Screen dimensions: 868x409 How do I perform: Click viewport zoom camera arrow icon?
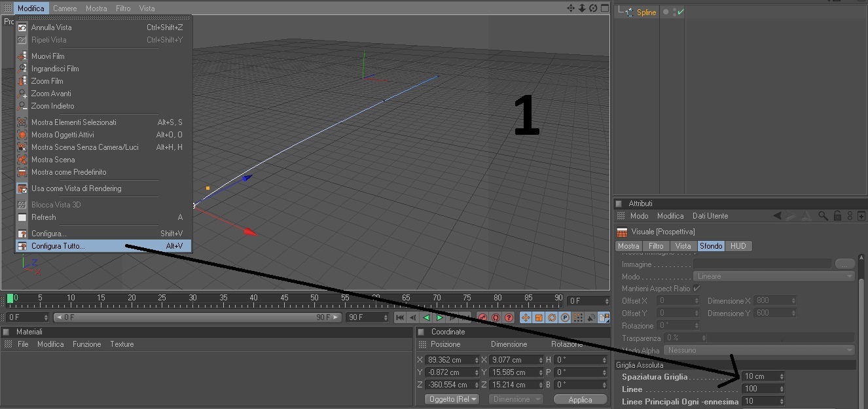point(582,8)
